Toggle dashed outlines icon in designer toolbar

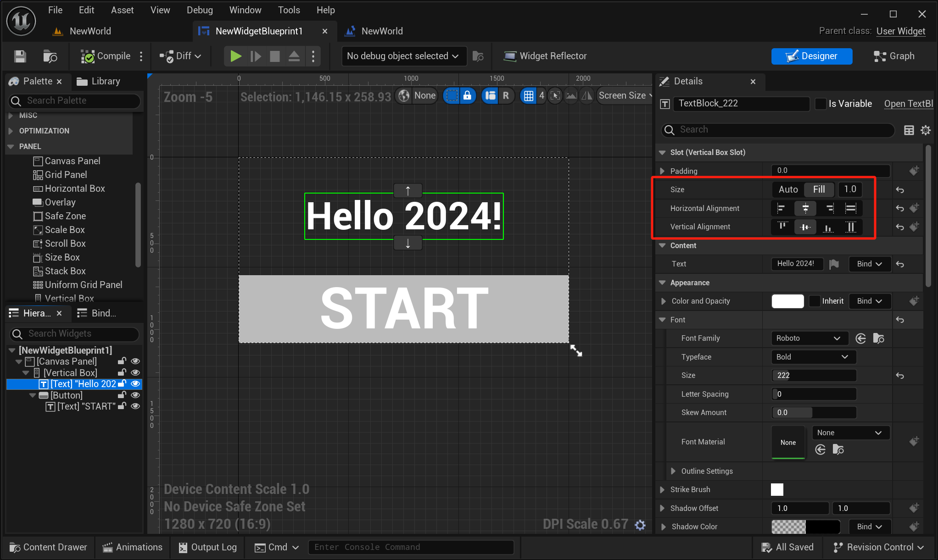pyautogui.click(x=452, y=95)
